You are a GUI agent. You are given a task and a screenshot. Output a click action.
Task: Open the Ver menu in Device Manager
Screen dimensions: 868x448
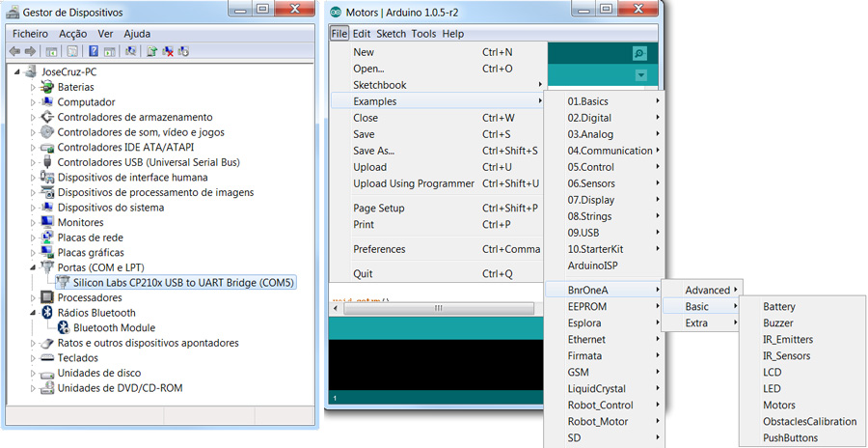click(105, 34)
